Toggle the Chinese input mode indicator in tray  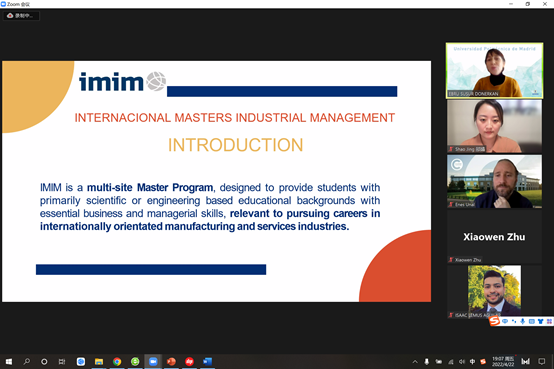click(472, 362)
